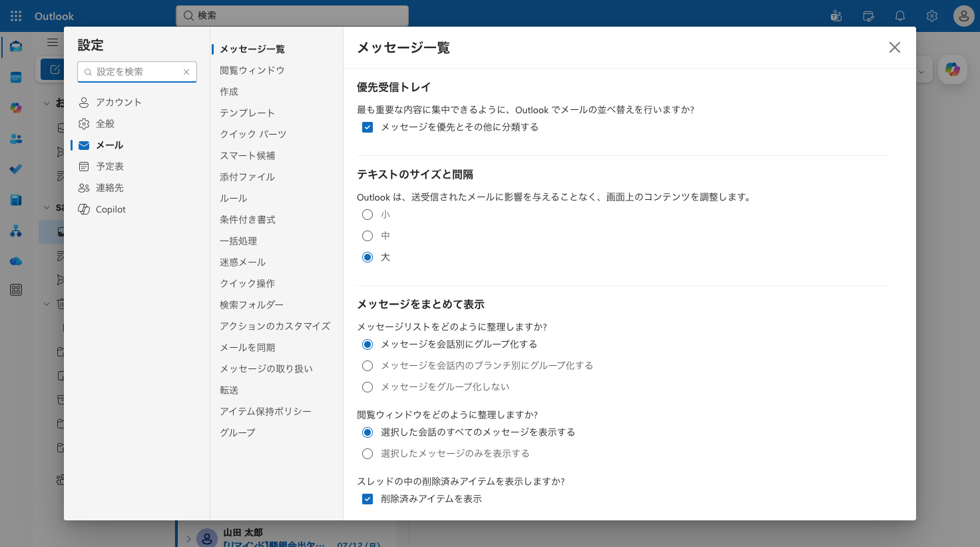Click the top Outlook 検索 box
Screen dimensions: 980x547
(292, 15)
